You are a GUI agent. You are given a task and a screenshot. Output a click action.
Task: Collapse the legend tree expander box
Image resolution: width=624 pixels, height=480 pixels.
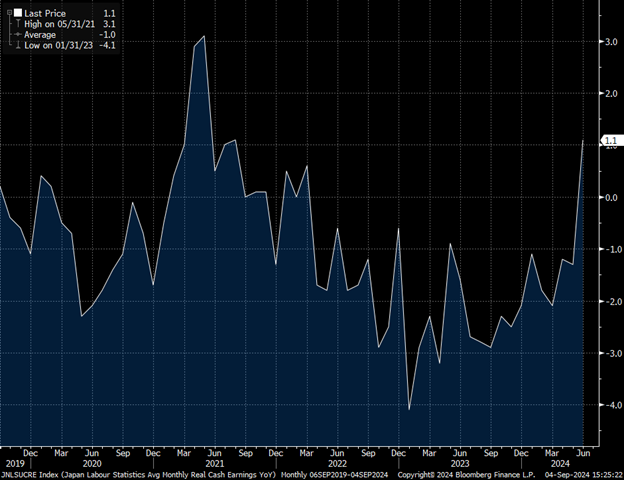point(7,13)
